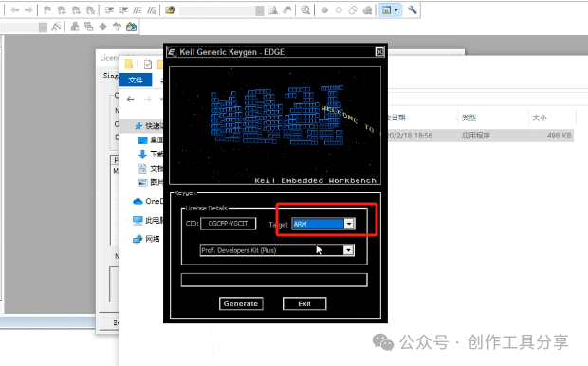Screen dimensions: 588x366
Task: Kill all breakpoints using toolbar icon
Action: tap(368, 10)
